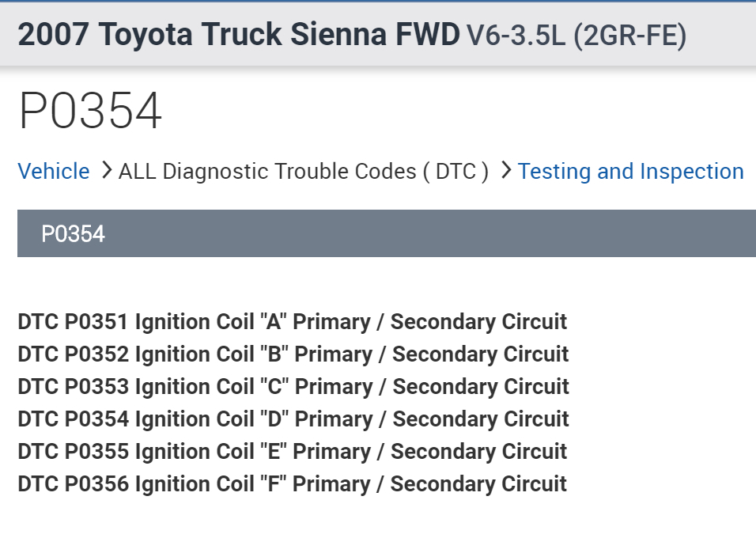This screenshot has width=756, height=538.
Task: Select the DTC P0354 Ignition Coil "D" line
Action: [293, 419]
